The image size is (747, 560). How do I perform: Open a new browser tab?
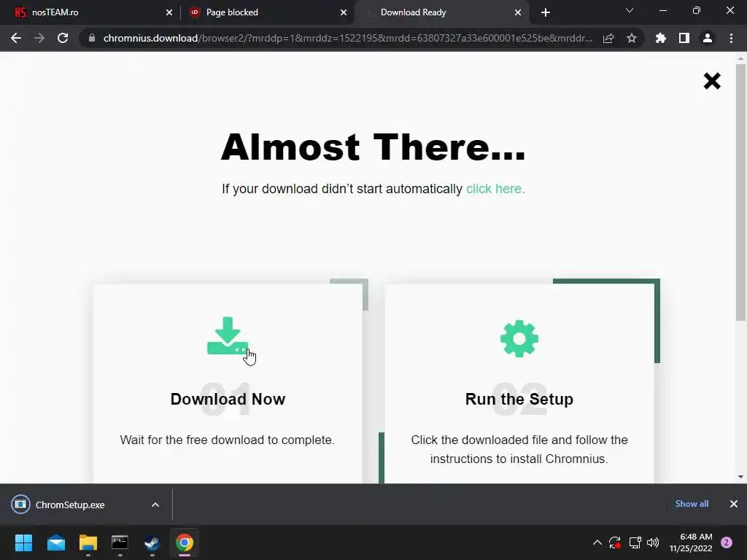tap(546, 12)
